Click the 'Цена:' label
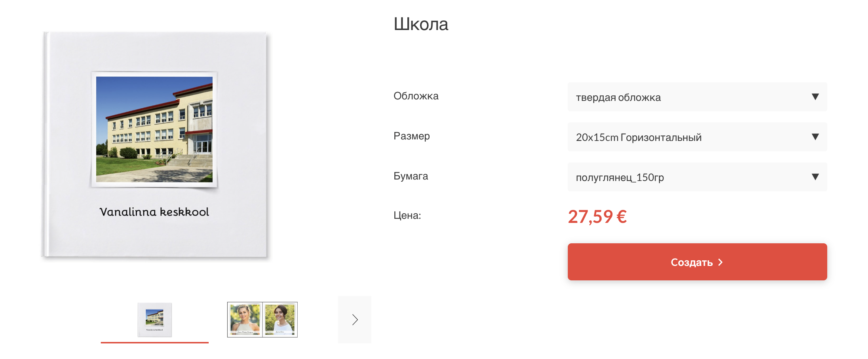This screenshot has height=359, width=868. 407,215
